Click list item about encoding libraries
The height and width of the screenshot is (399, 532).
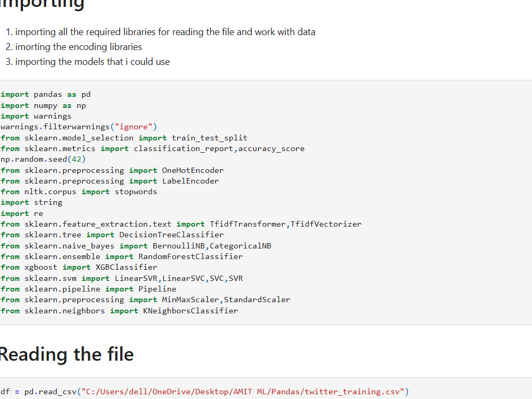[x=78, y=47]
